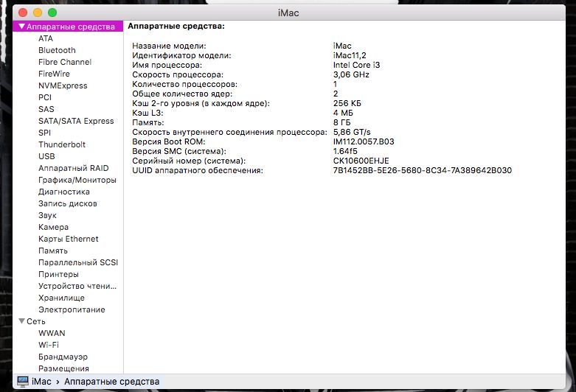576x392 pixels.
Task: Select PCI in the sidebar
Action: click(x=45, y=97)
